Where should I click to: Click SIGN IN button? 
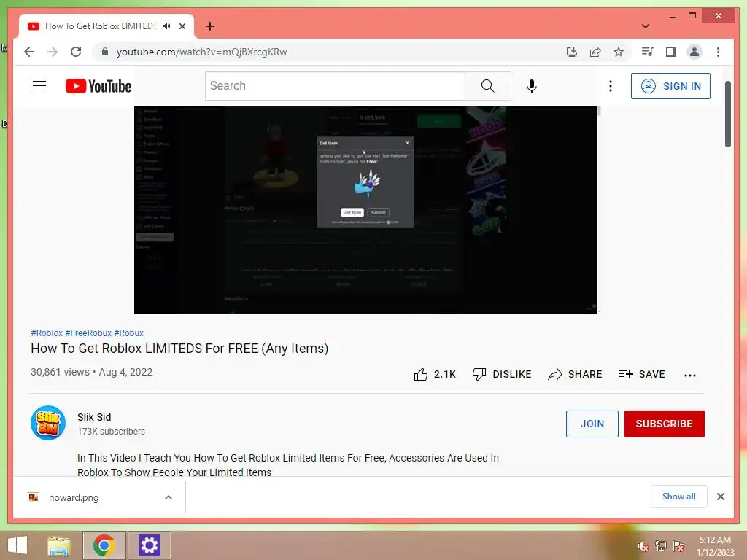click(670, 86)
